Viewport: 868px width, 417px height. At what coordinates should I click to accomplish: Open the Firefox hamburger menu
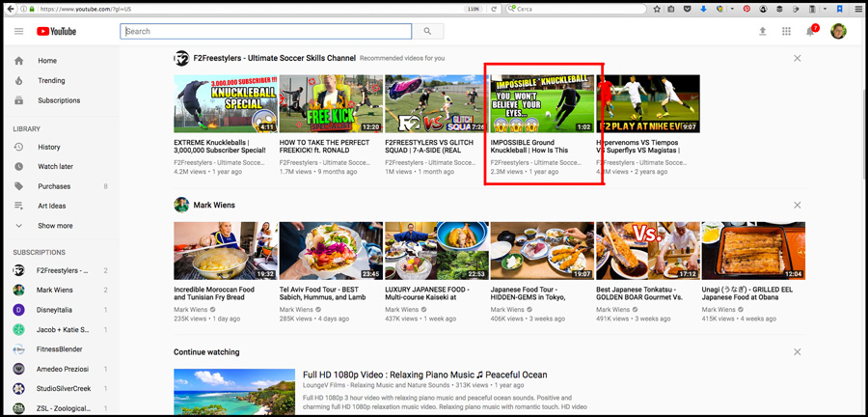pos(858,10)
